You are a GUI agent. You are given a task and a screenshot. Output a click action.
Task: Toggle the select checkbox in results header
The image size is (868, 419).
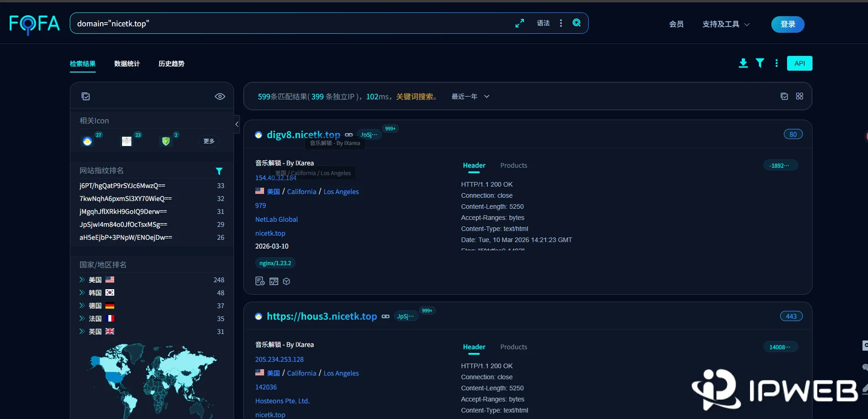[x=784, y=96]
